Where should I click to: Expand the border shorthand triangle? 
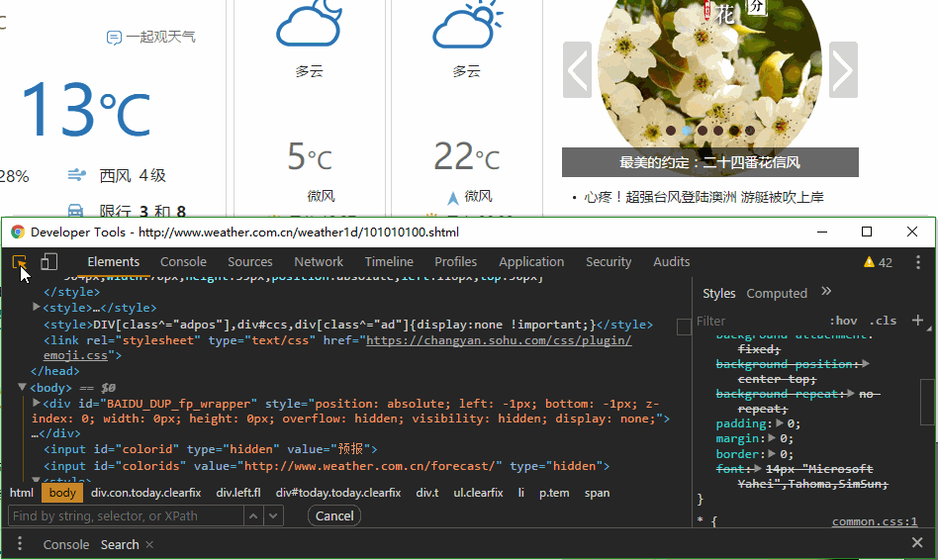[773, 453]
